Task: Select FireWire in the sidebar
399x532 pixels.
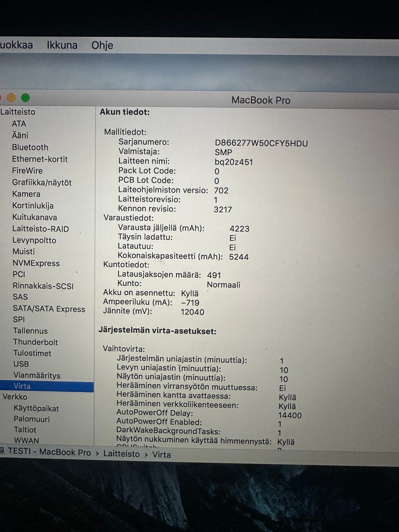Action: point(27,170)
